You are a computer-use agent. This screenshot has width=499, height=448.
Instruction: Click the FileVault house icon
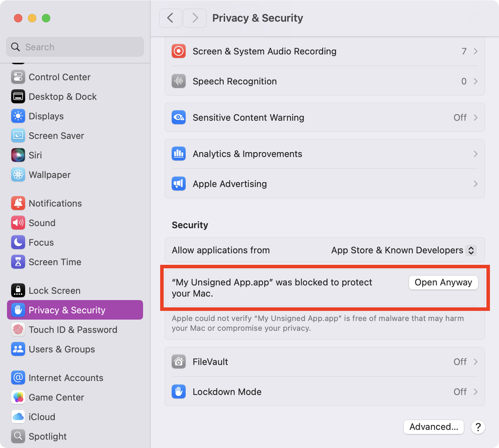click(x=179, y=362)
